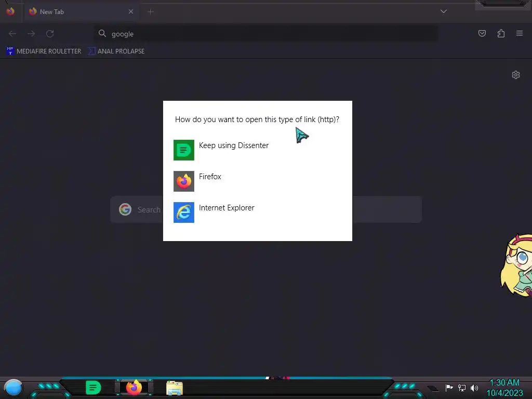Open a new tab with plus button

[x=151, y=12]
